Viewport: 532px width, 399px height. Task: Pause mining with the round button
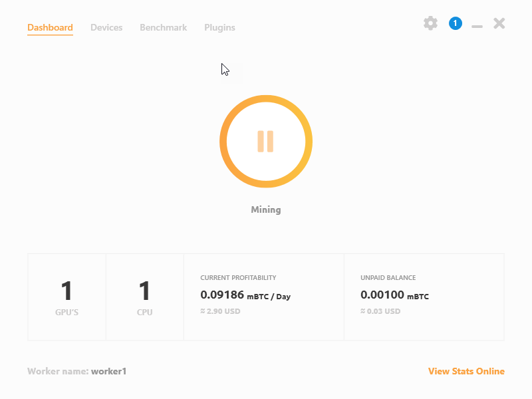click(265, 141)
